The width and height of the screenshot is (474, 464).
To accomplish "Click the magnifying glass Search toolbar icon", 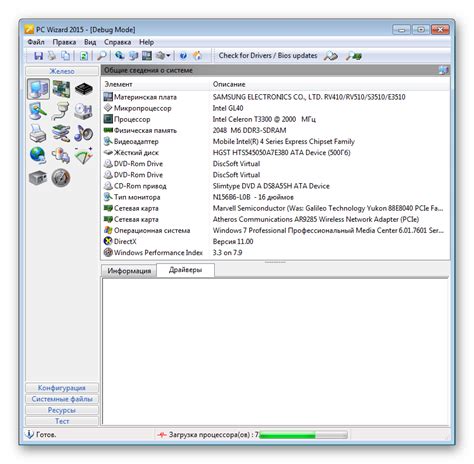I will [101, 56].
